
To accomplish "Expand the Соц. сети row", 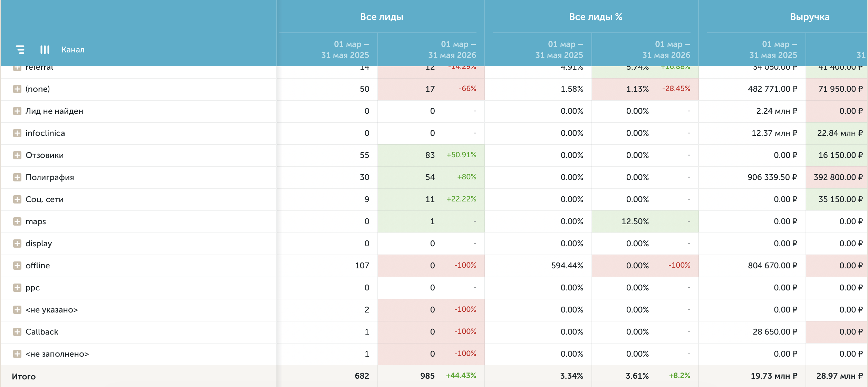I will 17,199.
